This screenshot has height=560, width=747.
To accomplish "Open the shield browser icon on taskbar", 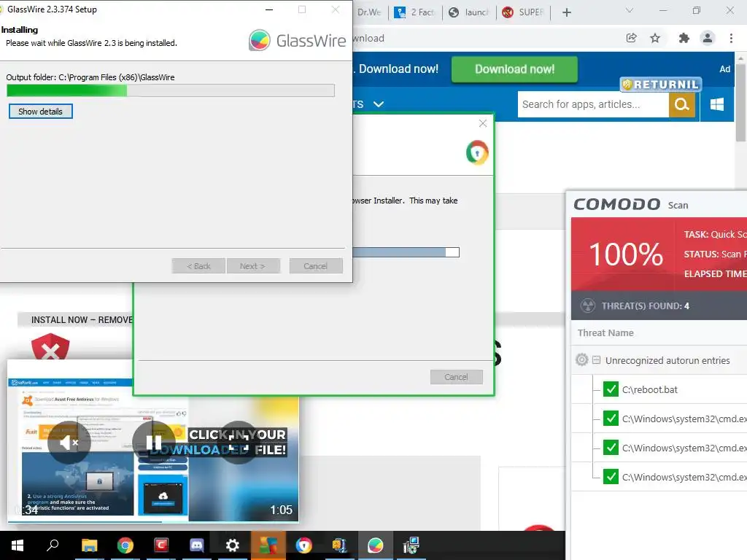I will pyautogui.click(x=303, y=545).
